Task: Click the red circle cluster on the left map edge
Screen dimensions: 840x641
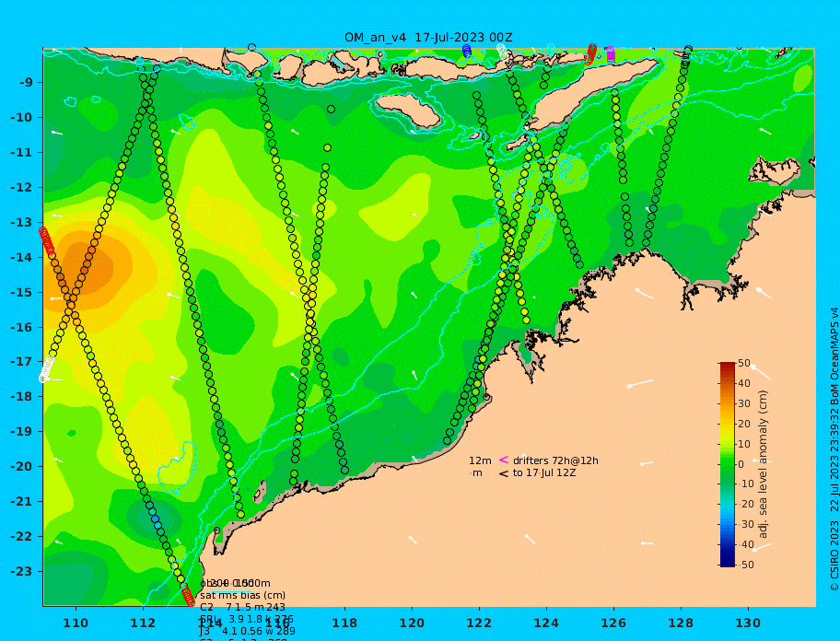Action: [x=46, y=239]
